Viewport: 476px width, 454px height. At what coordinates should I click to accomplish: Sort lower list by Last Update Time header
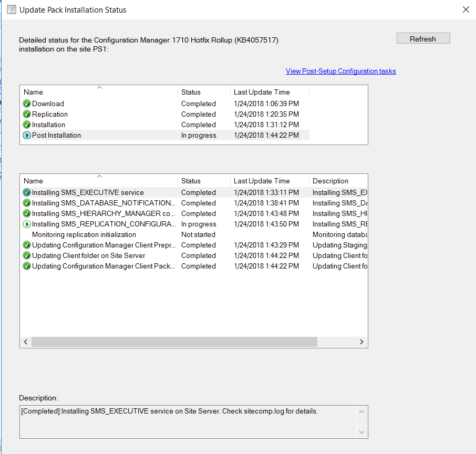click(270, 181)
